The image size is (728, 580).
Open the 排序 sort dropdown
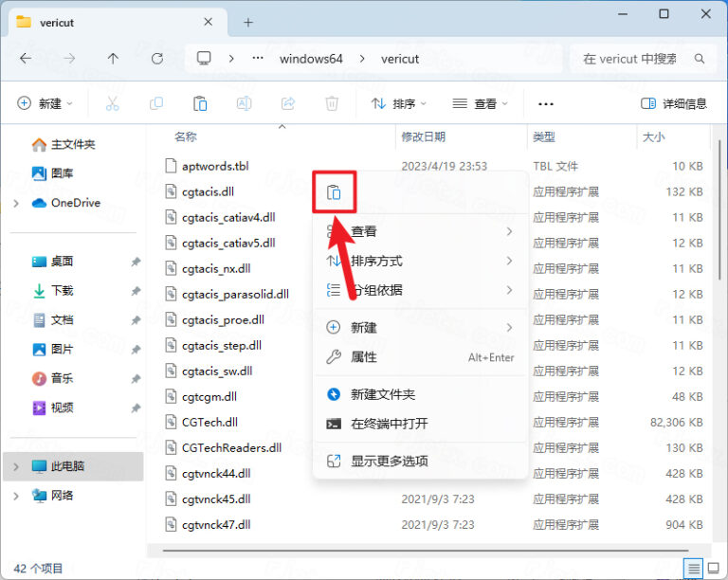click(x=398, y=103)
